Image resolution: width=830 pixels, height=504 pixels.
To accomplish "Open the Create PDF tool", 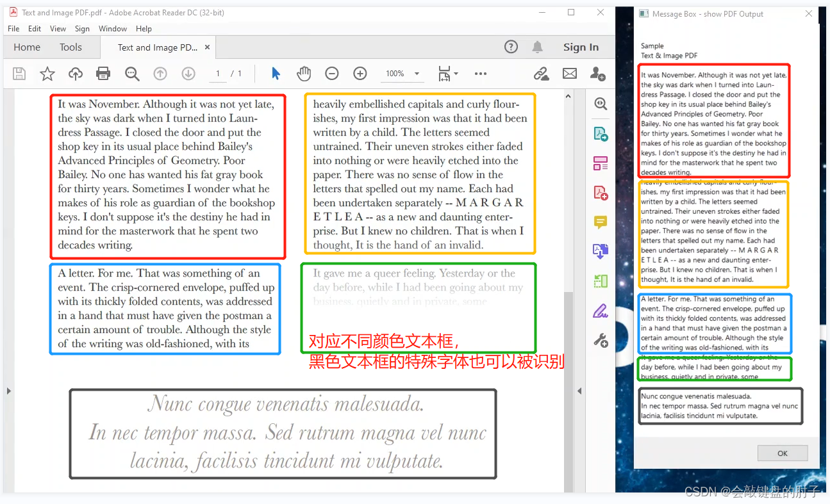I will click(601, 193).
